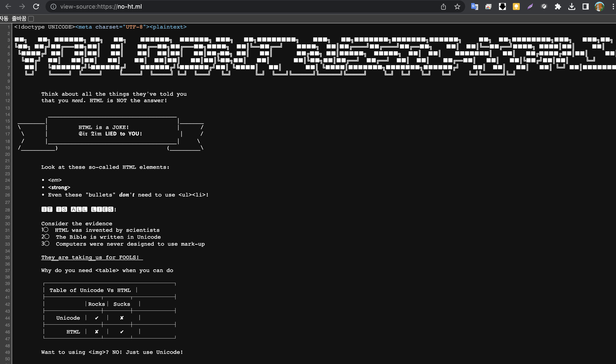Reload the view-source page
Image resolution: width=616 pixels, height=364 pixels.
click(36, 7)
